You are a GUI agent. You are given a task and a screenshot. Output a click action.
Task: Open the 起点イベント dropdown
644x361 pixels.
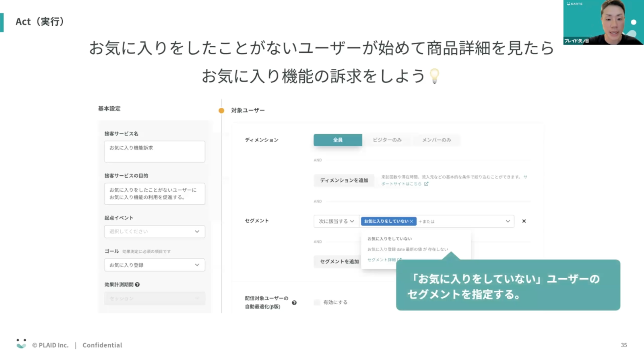[x=155, y=232]
